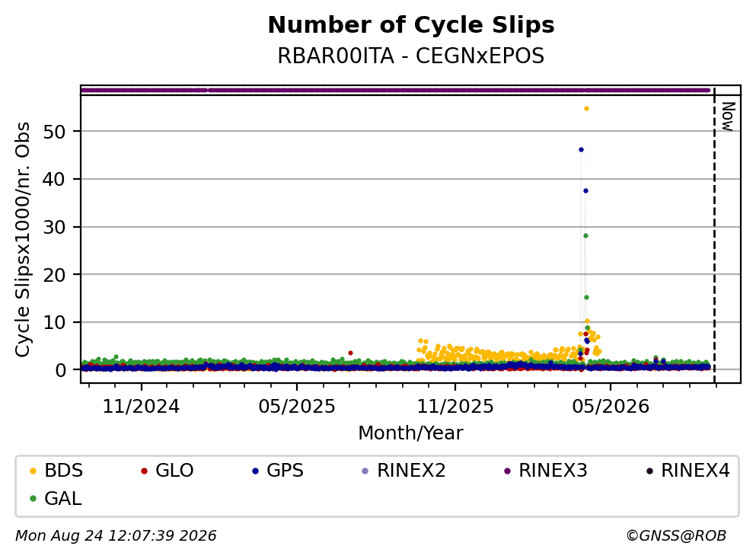Click the timestamp Mon Aug 24 12:07:39 2026
The height and width of the screenshot is (559, 756).
(x=116, y=536)
